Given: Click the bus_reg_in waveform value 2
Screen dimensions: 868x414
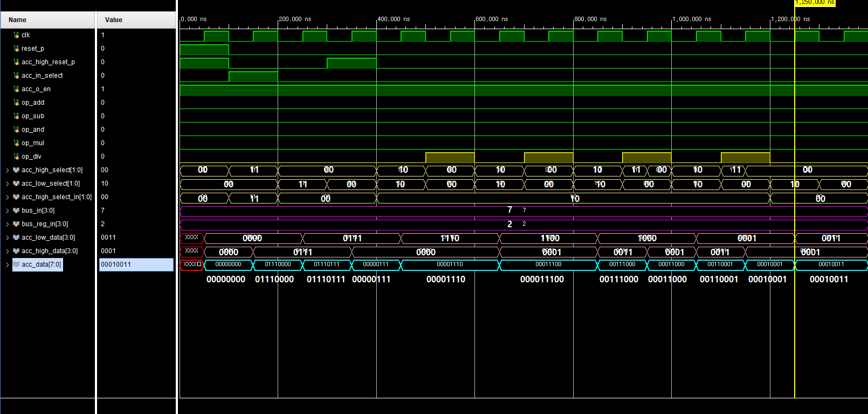Looking at the screenshot, I should [509, 224].
